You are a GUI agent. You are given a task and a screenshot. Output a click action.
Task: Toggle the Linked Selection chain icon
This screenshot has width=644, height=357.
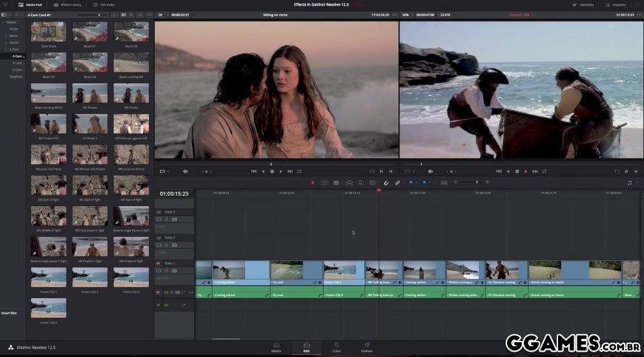click(397, 183)
